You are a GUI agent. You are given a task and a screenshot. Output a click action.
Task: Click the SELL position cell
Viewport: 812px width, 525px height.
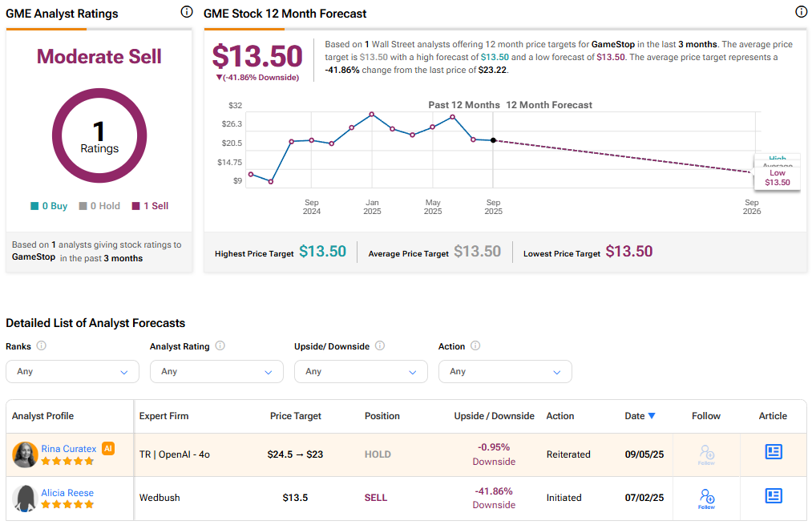pyautogui.click(x=376, y=498)
